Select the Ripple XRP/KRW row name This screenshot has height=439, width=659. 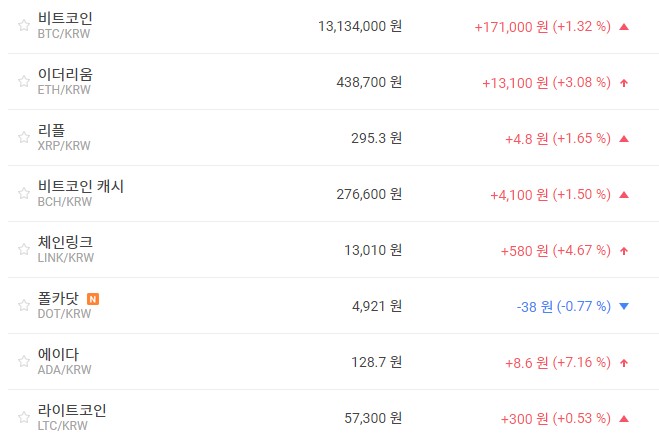point(51,130)
